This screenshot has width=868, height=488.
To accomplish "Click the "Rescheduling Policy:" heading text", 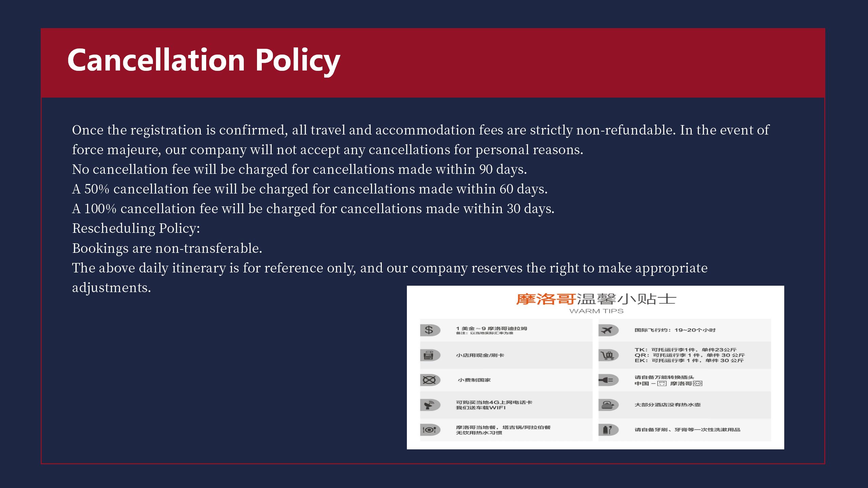I will 136,228.
